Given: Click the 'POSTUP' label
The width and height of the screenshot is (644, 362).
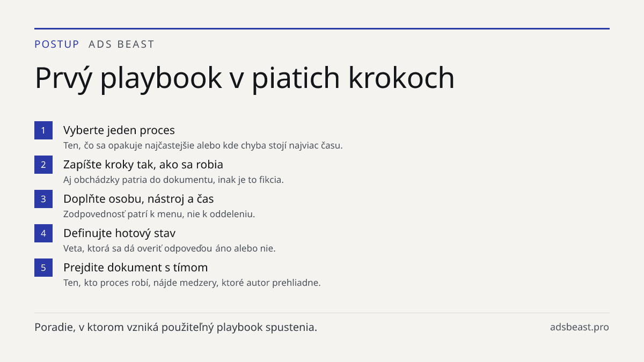Looking at the screenshot, I should pos(57,45).
